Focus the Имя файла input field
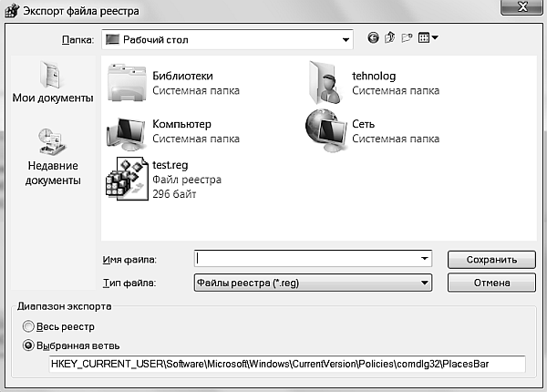The height and width of the screenshot is (392, 547). pyautogui.click(x=313, y=259)
